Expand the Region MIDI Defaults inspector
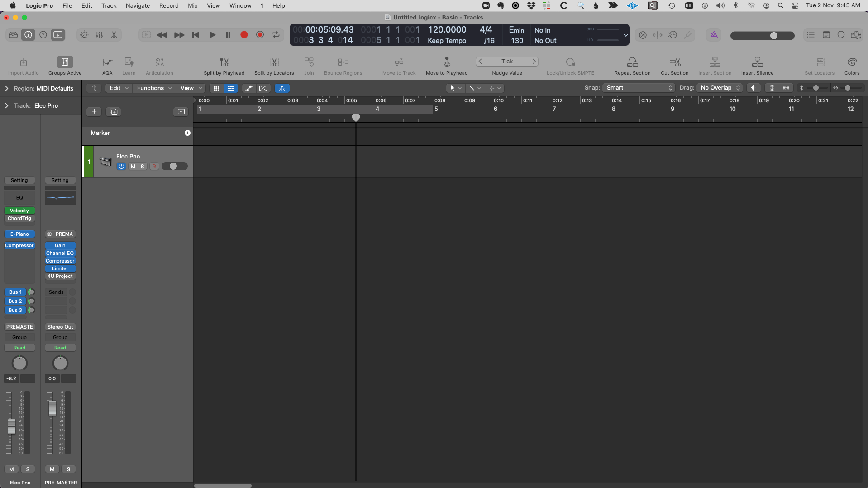This screenshot has width=868, height=488. point(6,88)
